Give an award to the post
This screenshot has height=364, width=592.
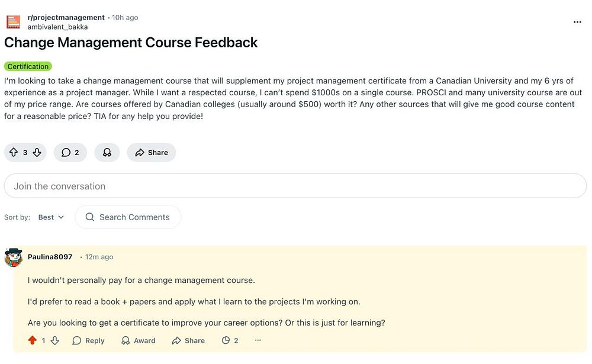(x=107, y=153)
